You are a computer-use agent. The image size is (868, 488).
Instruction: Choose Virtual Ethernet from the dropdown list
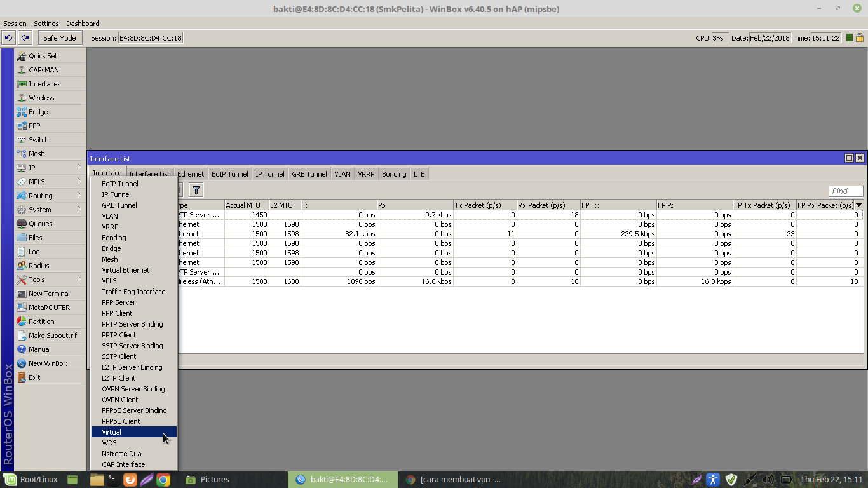pyautogui.click(x=134, y=270)
